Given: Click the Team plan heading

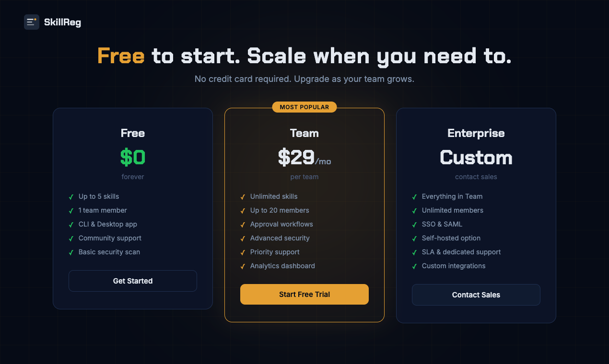Looking at the screenshot, I should click(304, 133).
